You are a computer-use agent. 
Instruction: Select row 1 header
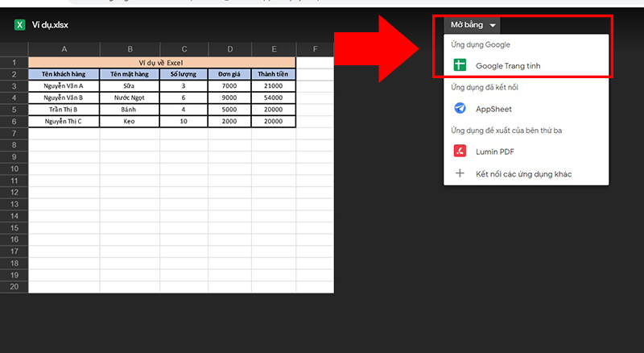click(x=14, y=63)
